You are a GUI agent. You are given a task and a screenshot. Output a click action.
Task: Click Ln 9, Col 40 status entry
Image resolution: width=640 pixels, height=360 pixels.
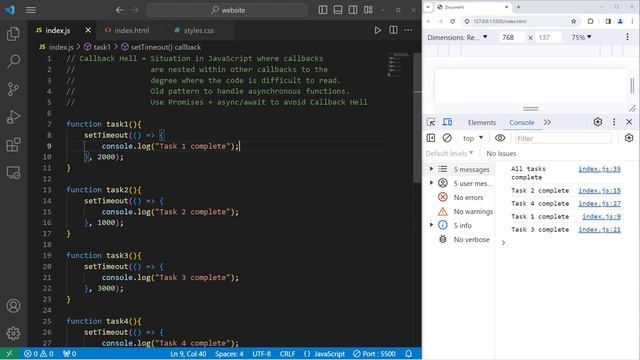point(188,353)
